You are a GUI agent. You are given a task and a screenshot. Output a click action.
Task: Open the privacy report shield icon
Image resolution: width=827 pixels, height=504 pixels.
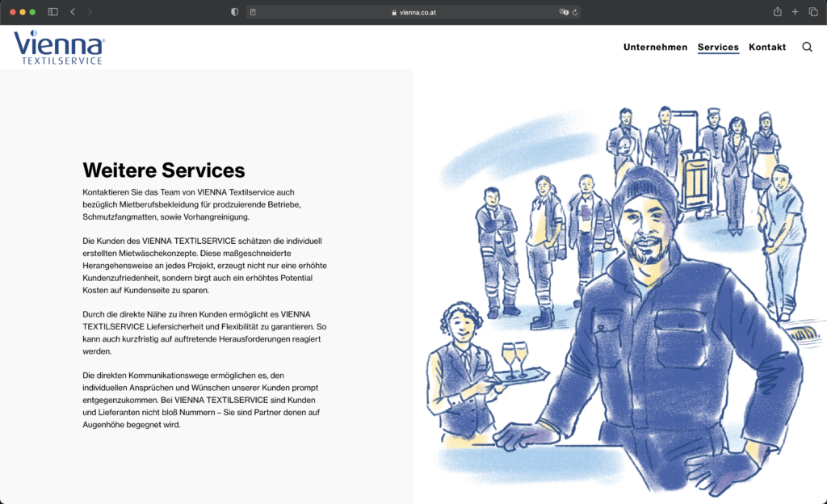(x=235, y=12)
